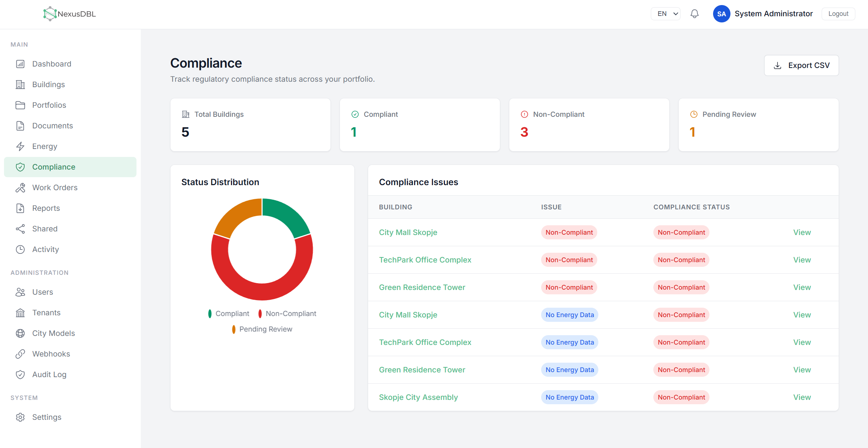The width and height of the screenshot is (868, 448).
Task: Click the Status Distribution heading
Action: coord(220,182)
